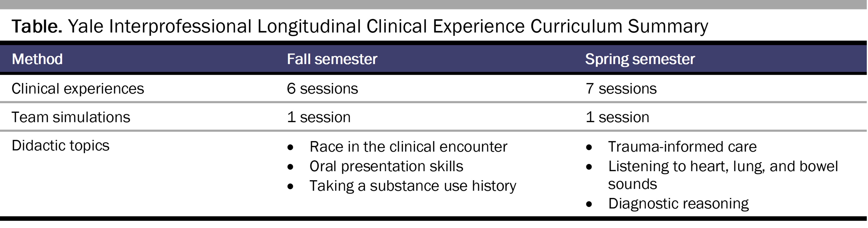Click the bold word Table.
Screen dimensions: 868x228
point(37,26)
